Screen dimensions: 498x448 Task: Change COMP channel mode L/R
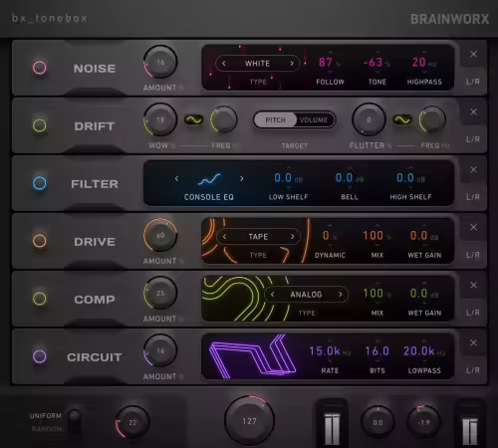click(473, 313)
